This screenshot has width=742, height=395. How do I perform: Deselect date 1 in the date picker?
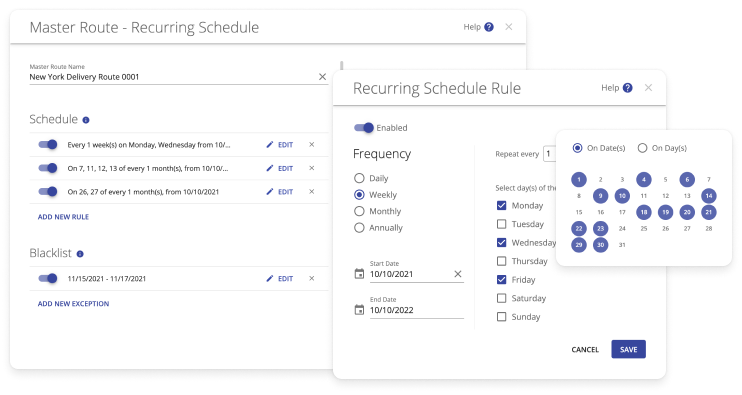579,180
